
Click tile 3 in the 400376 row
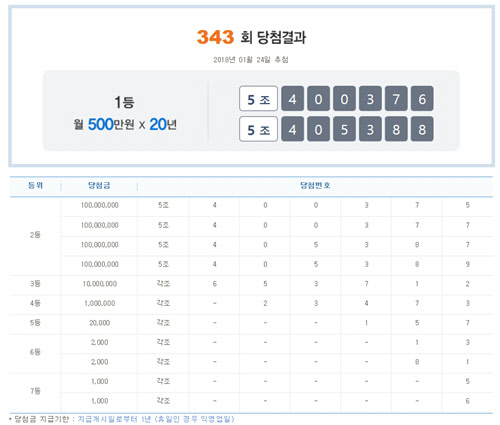point(370,98)
